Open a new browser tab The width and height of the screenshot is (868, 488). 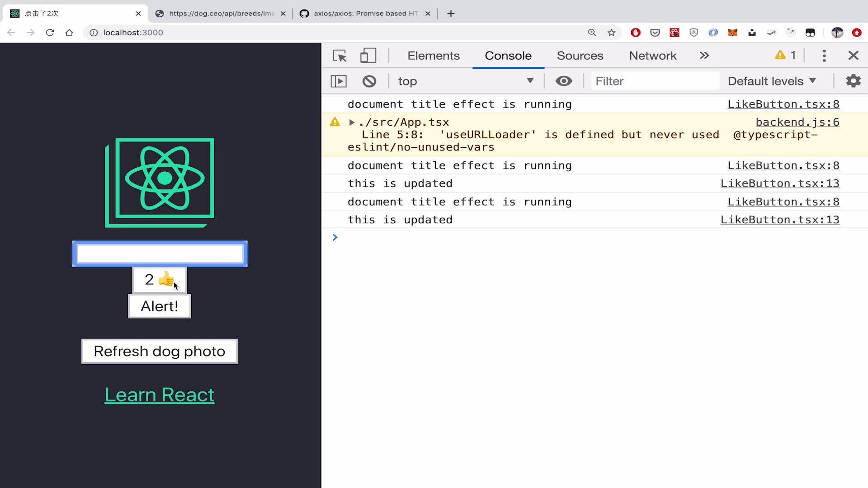(x=451, y=14)
